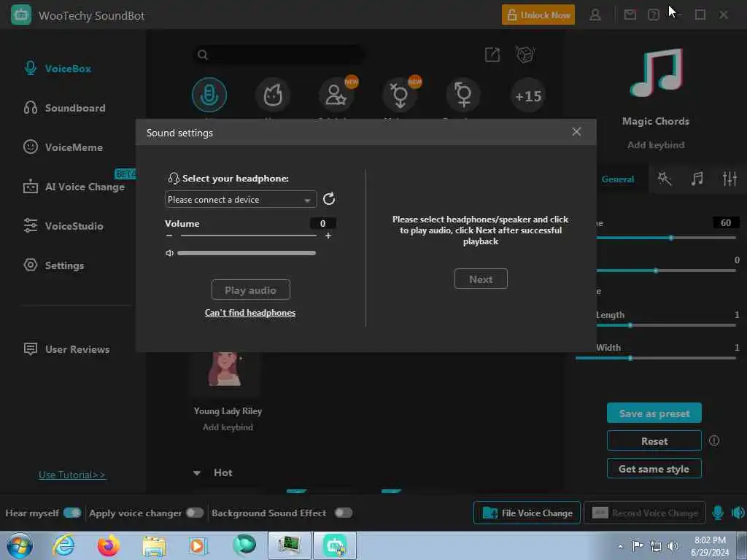Click the bottom-bar speaker icon
This screenshot has width=747, height=560.
click(x=738, y=513)
